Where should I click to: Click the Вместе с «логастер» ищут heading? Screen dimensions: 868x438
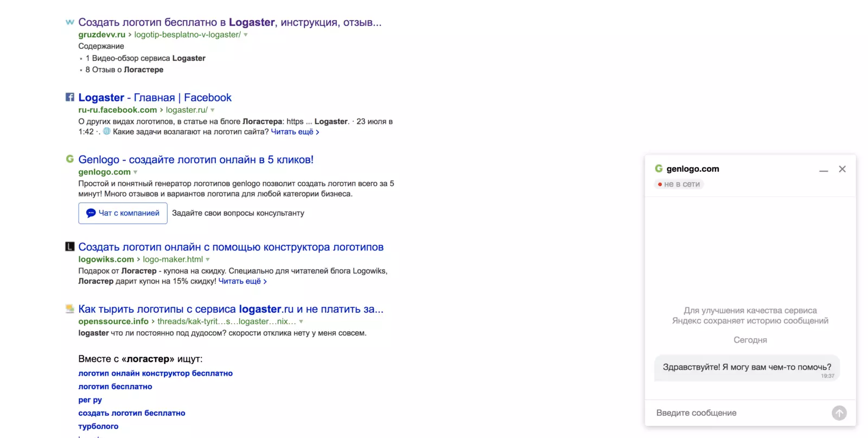click(x=141, y=359)
